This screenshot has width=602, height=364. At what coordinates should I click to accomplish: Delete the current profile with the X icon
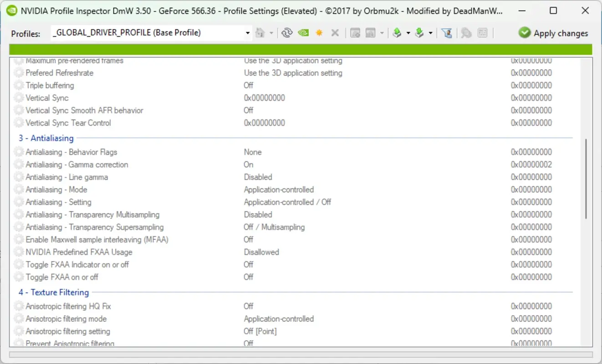(335, 33)
